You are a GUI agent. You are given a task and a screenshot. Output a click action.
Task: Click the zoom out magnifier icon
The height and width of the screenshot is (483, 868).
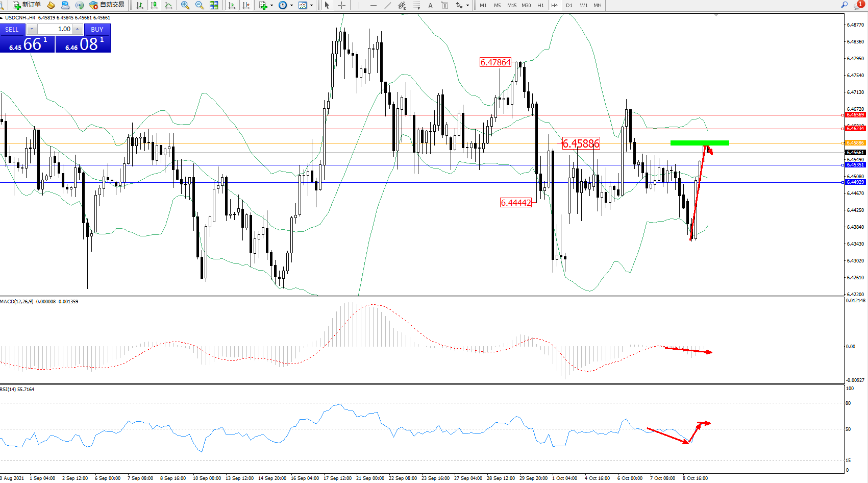click(199, 5)
